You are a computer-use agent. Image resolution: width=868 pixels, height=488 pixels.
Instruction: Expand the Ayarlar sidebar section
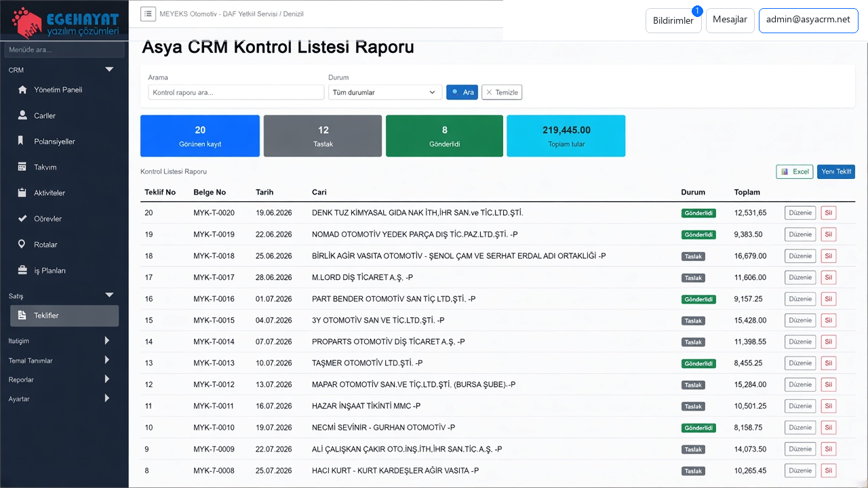(107, 399)
